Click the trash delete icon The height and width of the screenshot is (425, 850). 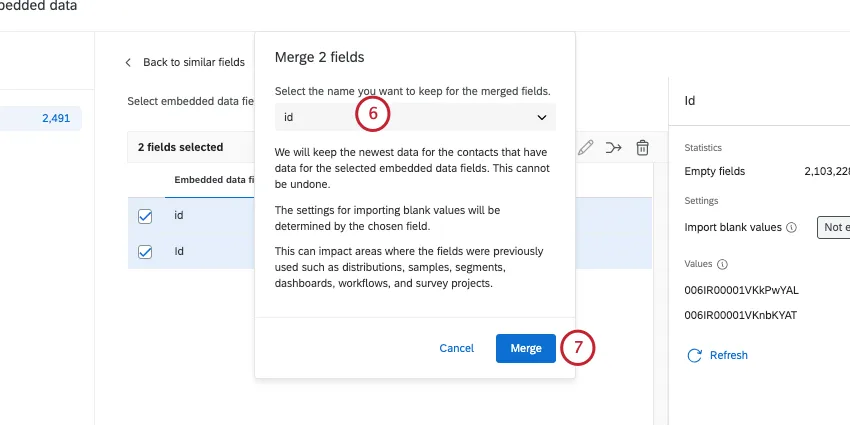pos(643,147)
